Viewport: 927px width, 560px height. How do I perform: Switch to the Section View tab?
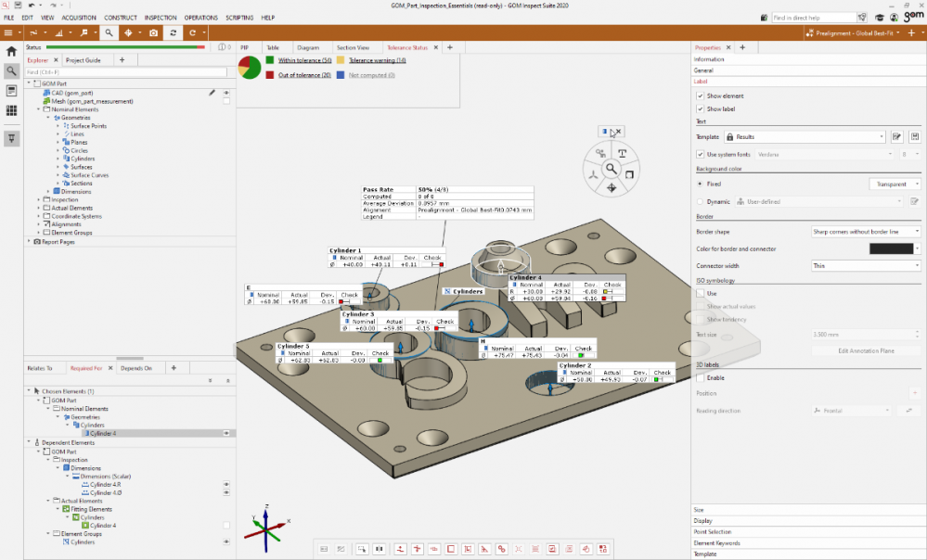353,47
